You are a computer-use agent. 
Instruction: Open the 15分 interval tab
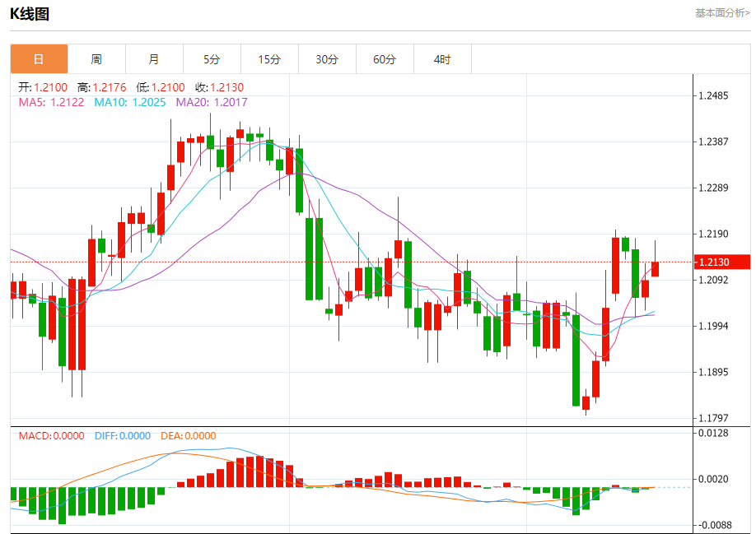pos(269,59)
